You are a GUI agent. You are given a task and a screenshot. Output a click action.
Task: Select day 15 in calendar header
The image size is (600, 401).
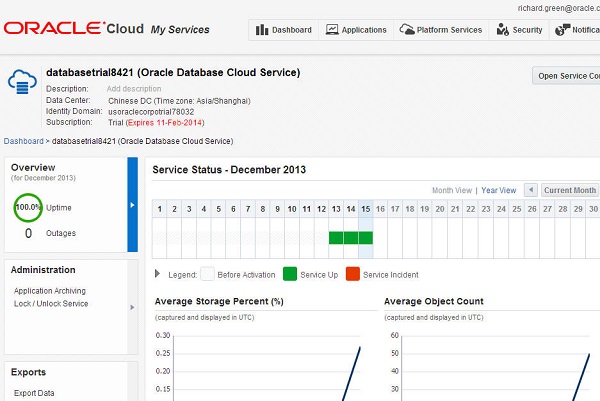(366, 209)
